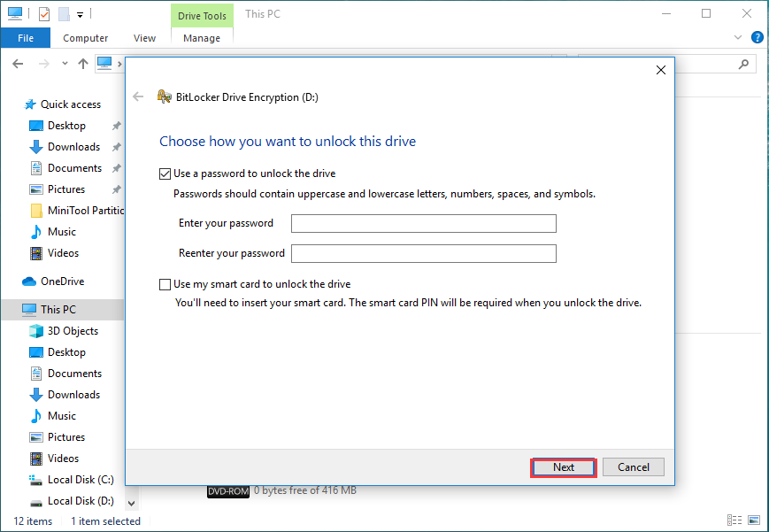Cancel the BitLocker setup
Screen dimensions: 769x532
coord(633,467)
